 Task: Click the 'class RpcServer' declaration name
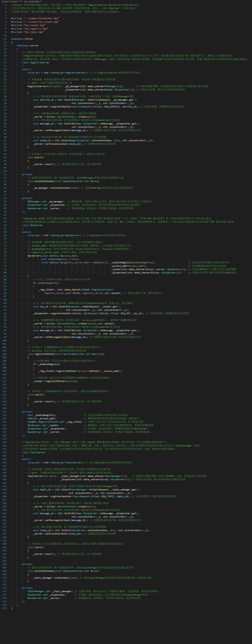click(36, 225)
